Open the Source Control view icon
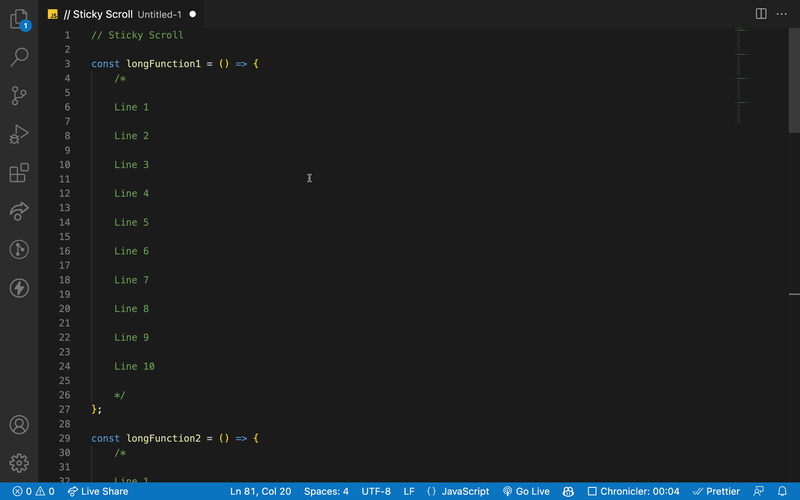 pyautogui.click(x=19, y=95)
